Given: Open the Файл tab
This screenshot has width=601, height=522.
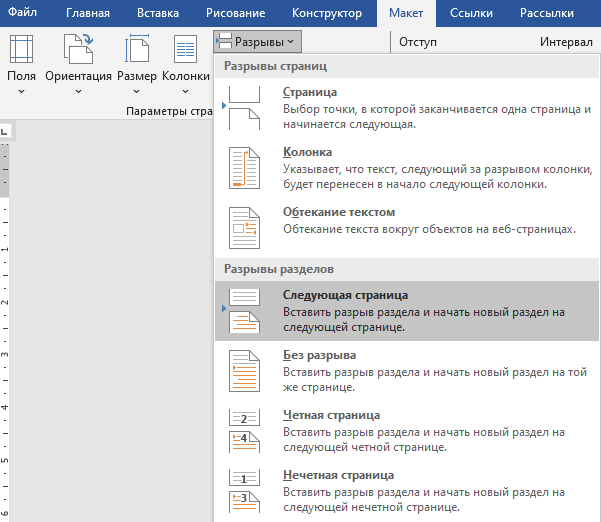Looking at the screenshot, I should 22,13.
